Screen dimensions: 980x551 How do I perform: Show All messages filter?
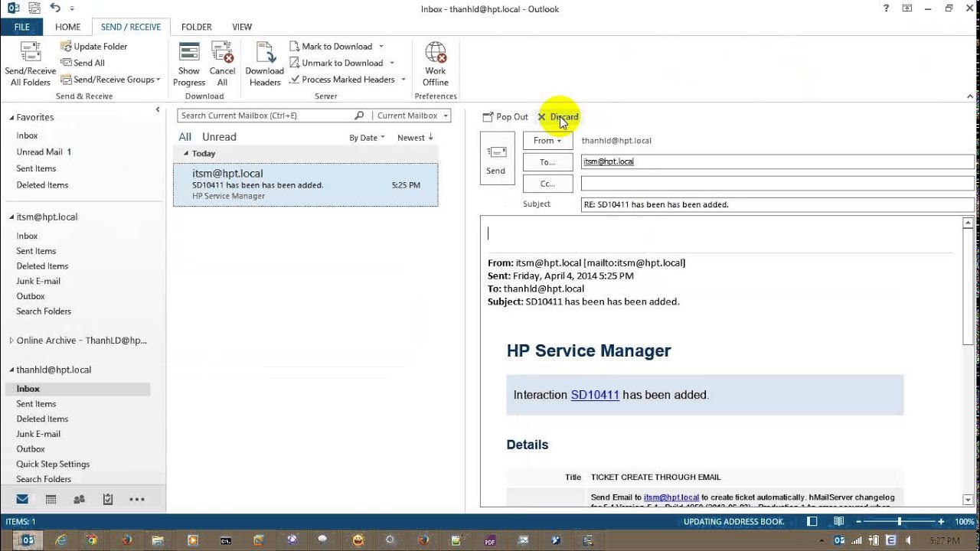(x=185, y=137)
